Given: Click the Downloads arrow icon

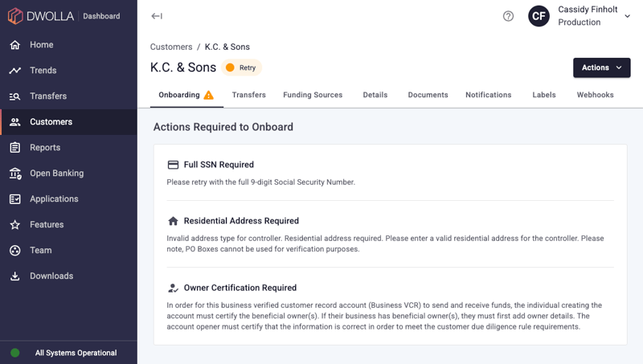Looking at the screenshot, I should click(x=15, y=276).
